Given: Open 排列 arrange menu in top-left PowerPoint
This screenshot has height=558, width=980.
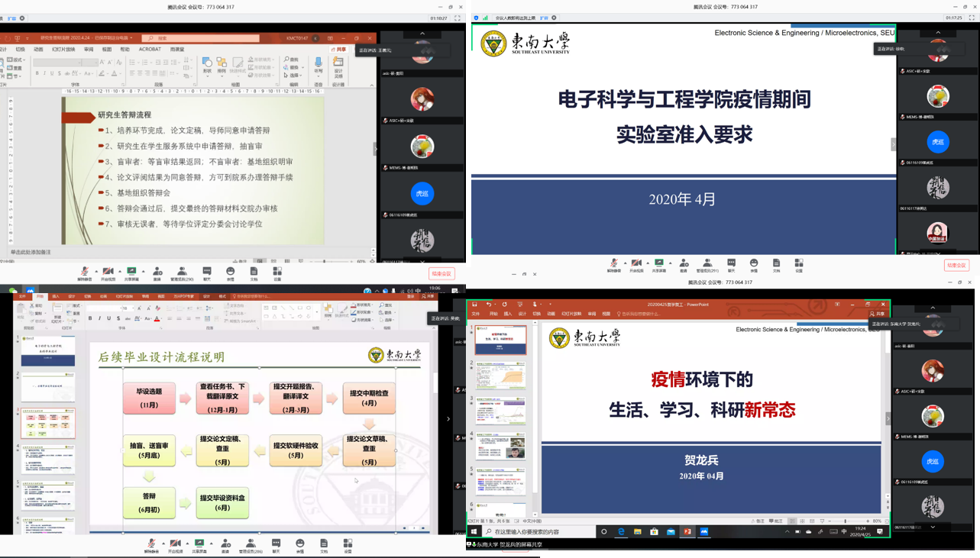Looking at the screenshot, I should click(222, 67).
